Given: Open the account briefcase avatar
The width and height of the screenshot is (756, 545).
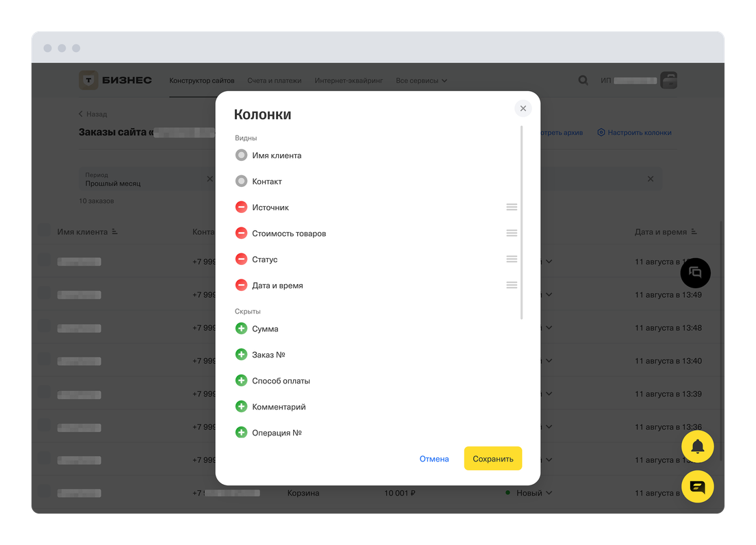Looking at the screenshot, I should (669, 80).
